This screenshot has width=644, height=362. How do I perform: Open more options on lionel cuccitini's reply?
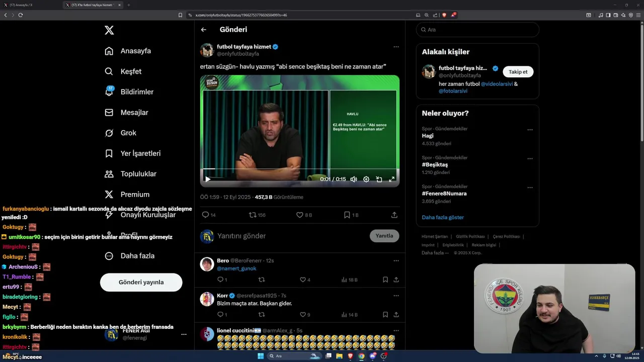coord(396,331)
